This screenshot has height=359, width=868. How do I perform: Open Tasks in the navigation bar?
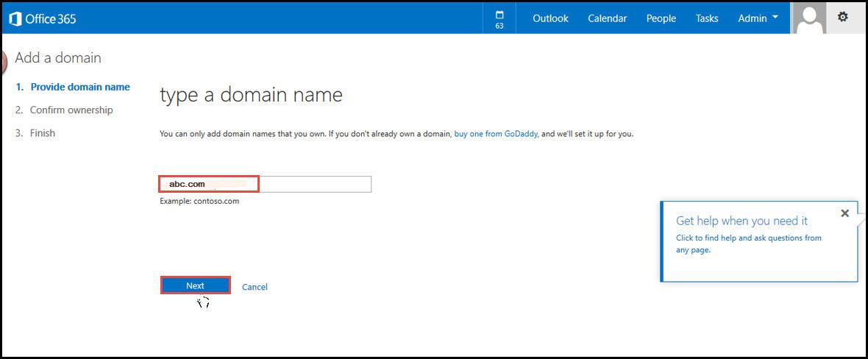click(x=707, y=18)
